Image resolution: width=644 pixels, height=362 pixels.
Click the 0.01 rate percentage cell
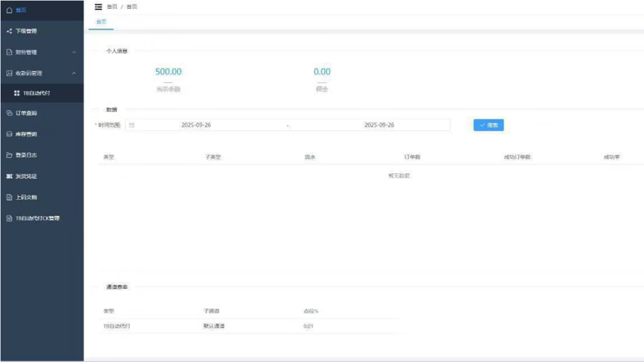coord(308,326)
